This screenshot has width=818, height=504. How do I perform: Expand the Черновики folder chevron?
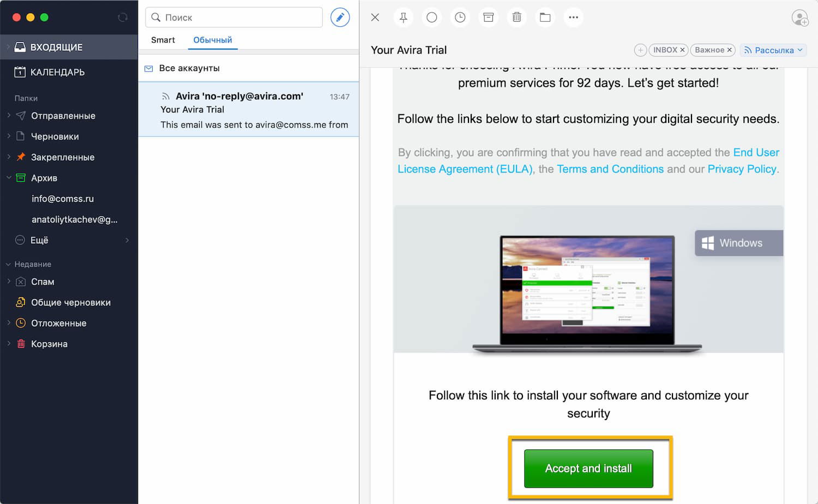(x=9, y=136)
